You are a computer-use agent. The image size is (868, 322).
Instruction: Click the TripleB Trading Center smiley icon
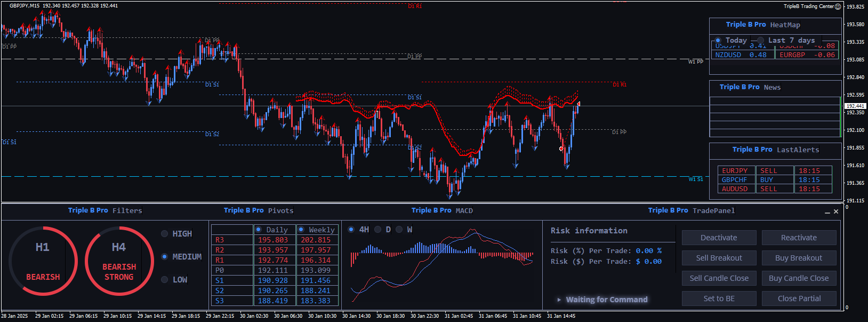838,6
